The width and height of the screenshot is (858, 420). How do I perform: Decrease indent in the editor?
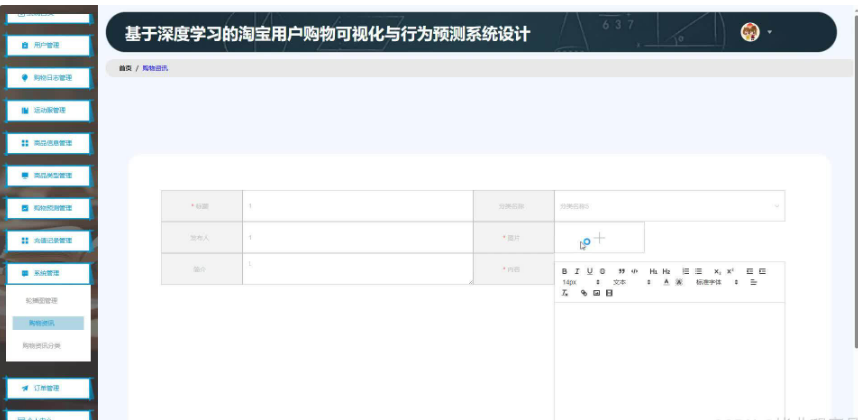(x=750, y=271)
